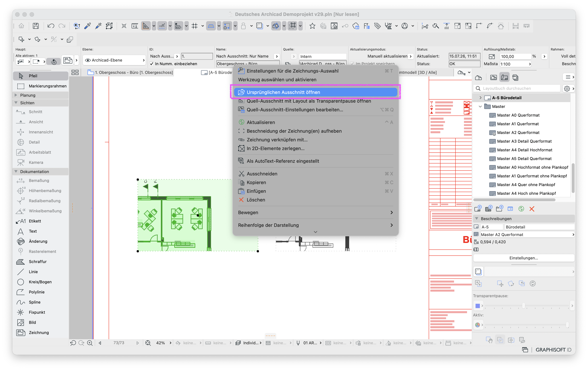Open 'Reihenfolge der Darstellung' submenu
588x370 pixels.
[315, 225]
